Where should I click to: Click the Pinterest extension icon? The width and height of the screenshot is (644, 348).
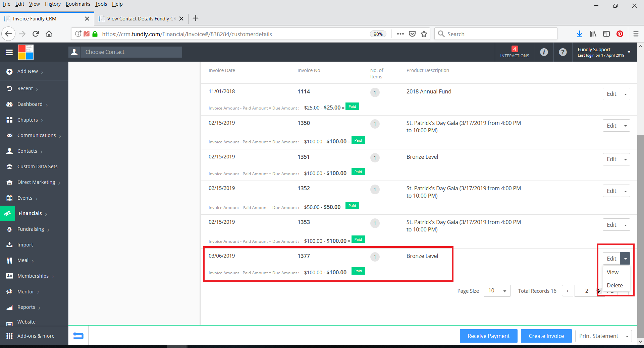(x=620, y=34)
